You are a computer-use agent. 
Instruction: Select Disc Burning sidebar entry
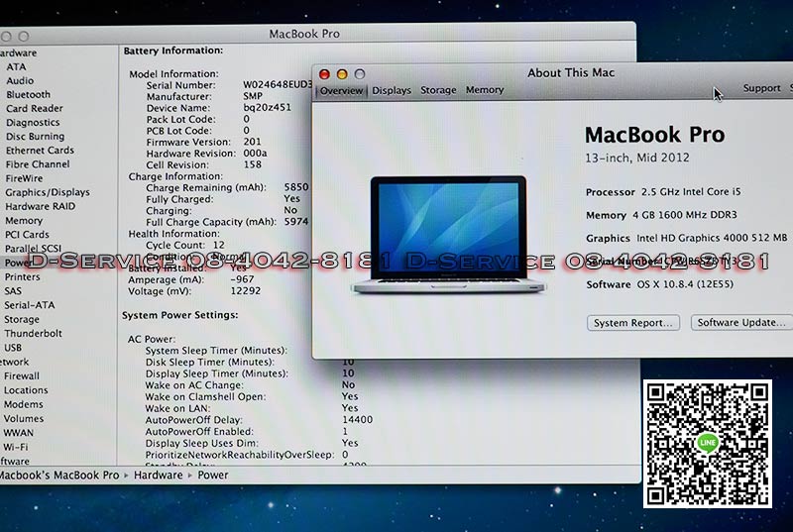(35, 137)
